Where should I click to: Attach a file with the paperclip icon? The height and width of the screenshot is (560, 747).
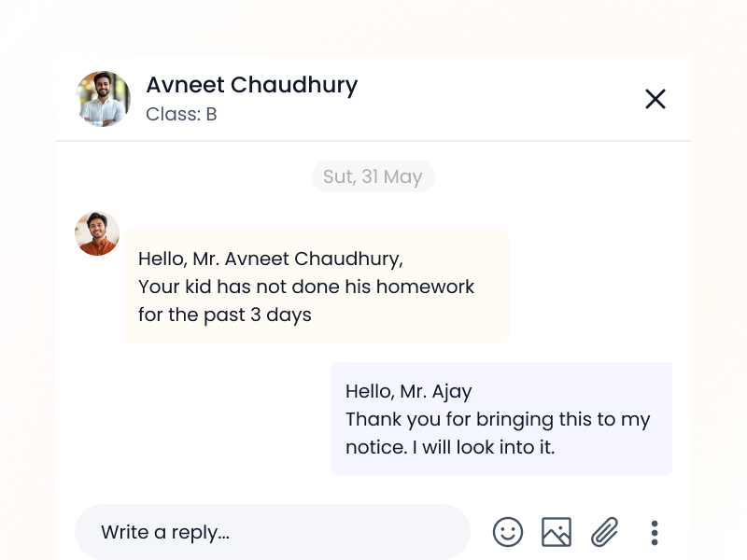click(605, 532)
